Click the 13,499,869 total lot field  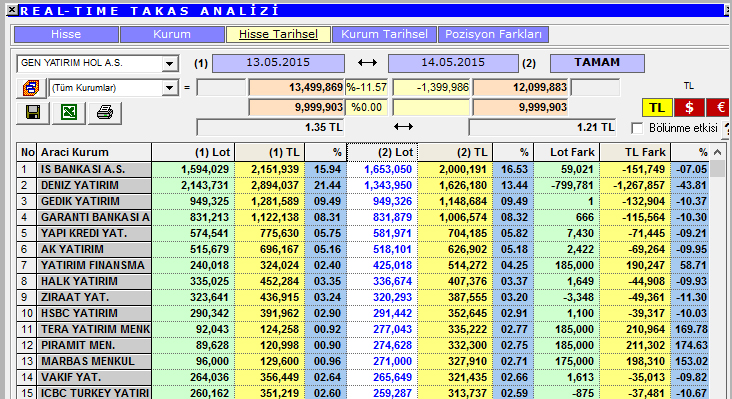[x=296, y=88]
